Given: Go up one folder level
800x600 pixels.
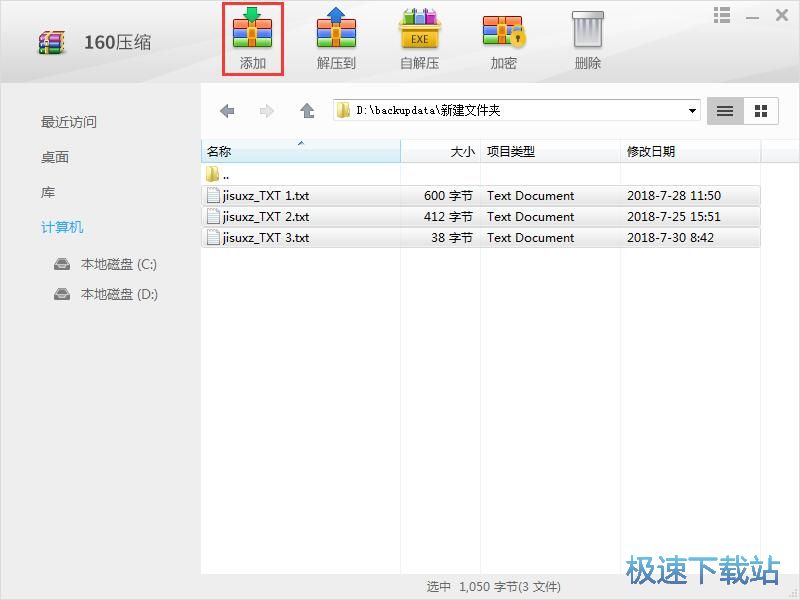Looking at the screenshot, I should (307, 111).
